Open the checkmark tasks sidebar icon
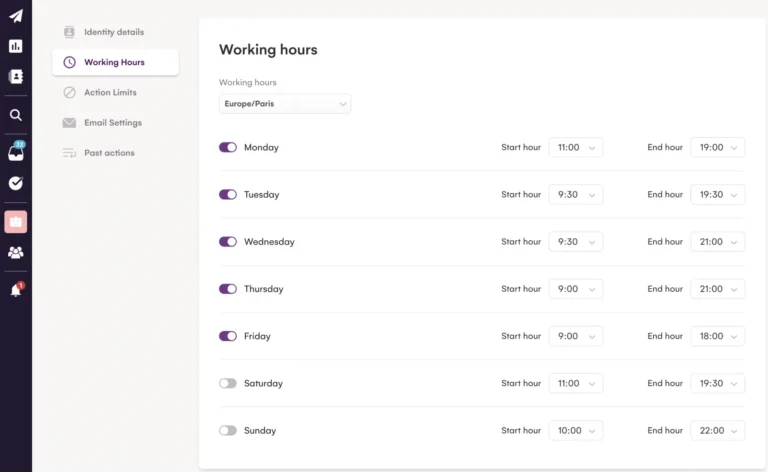This screenshot has height=472, width=768. click(16, 183)
